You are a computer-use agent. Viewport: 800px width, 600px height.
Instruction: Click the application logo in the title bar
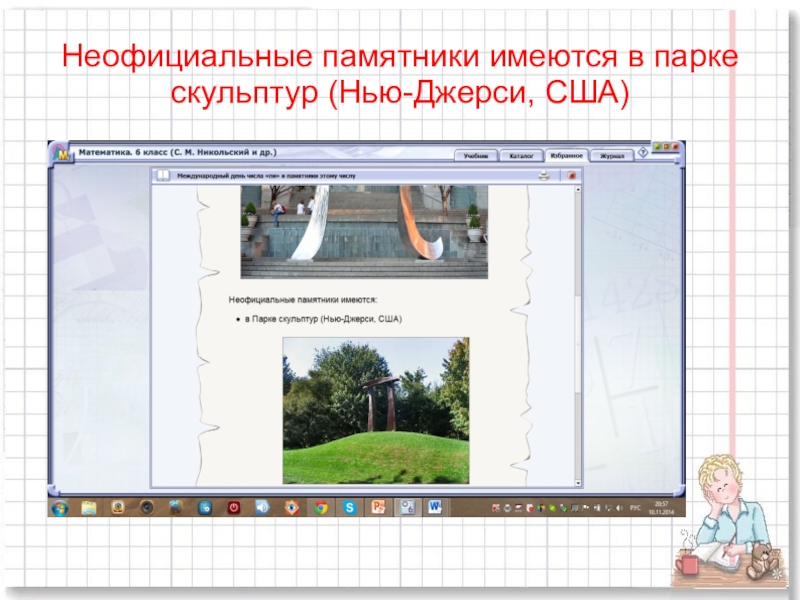pyautogui.click(x=61, y=153)
